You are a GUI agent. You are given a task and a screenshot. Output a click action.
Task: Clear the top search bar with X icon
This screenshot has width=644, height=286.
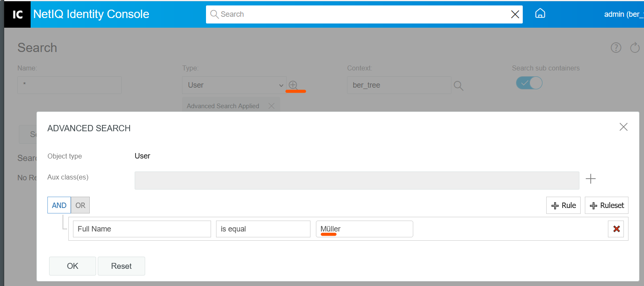(515, 14)
